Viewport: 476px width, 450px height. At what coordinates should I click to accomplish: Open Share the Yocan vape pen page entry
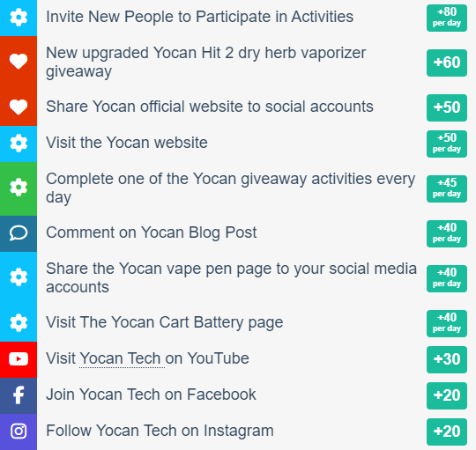click(231, 277)
